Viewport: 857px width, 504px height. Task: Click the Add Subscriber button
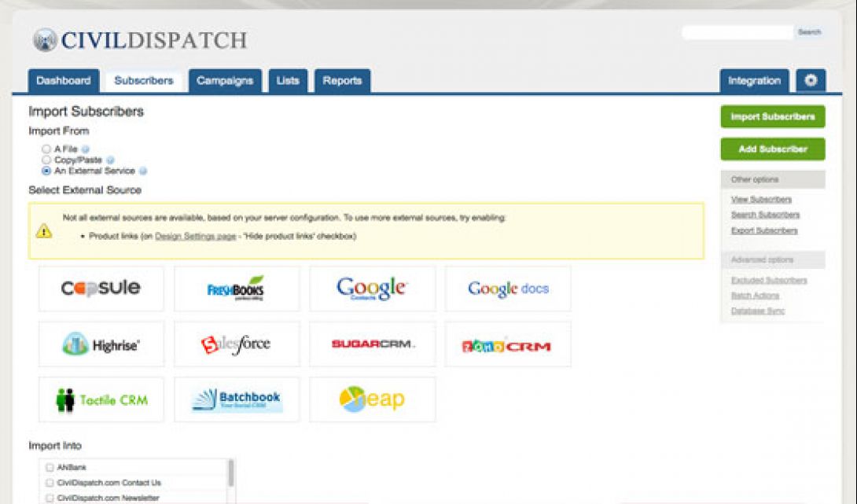click(x=773, y=149)
